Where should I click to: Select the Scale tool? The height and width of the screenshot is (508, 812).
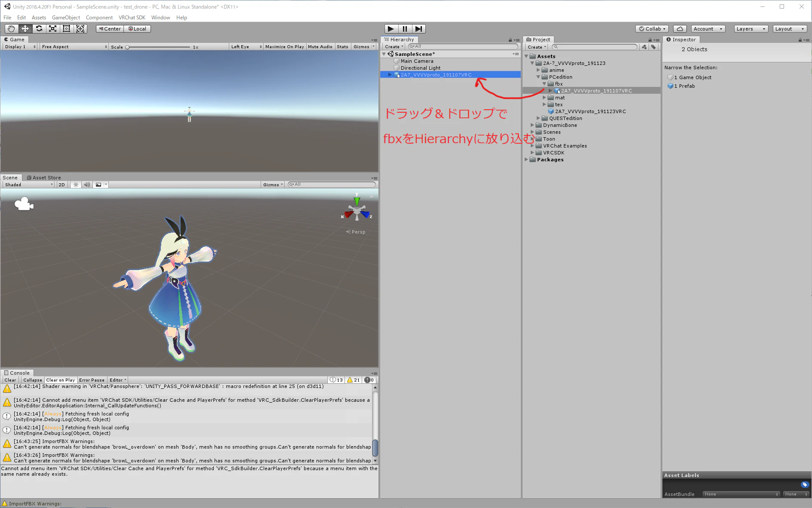[53, 29]
